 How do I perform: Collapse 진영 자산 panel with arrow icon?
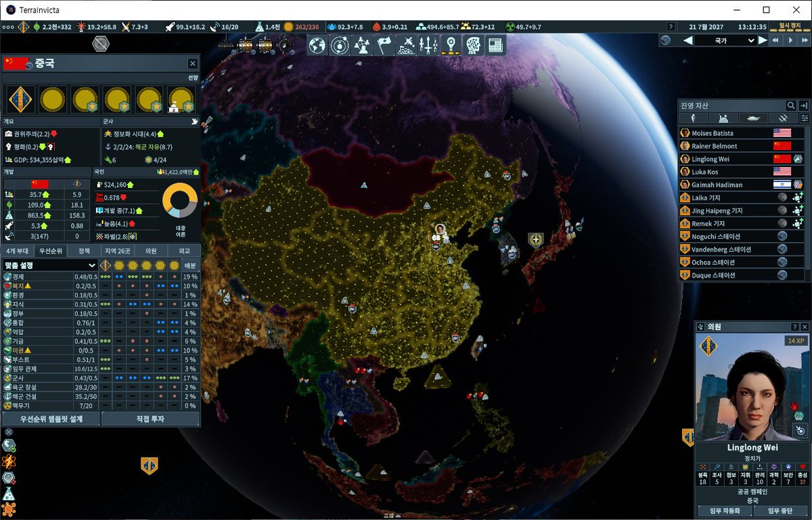click(x=804, y=105)
